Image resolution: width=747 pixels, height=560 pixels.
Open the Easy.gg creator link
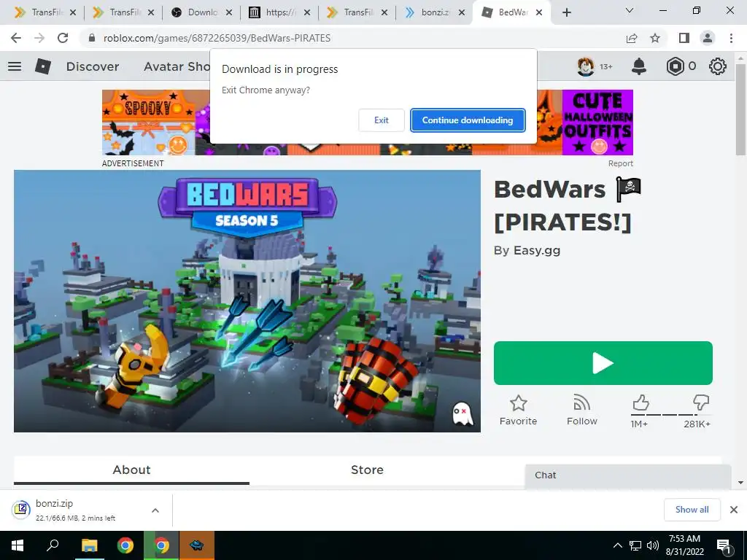[x=536, y=251]
